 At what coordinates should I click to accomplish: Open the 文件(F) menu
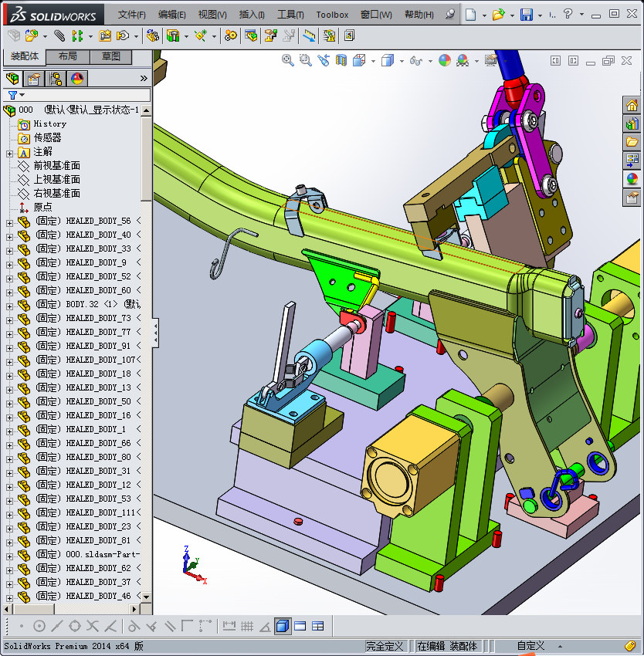point(132,15)
